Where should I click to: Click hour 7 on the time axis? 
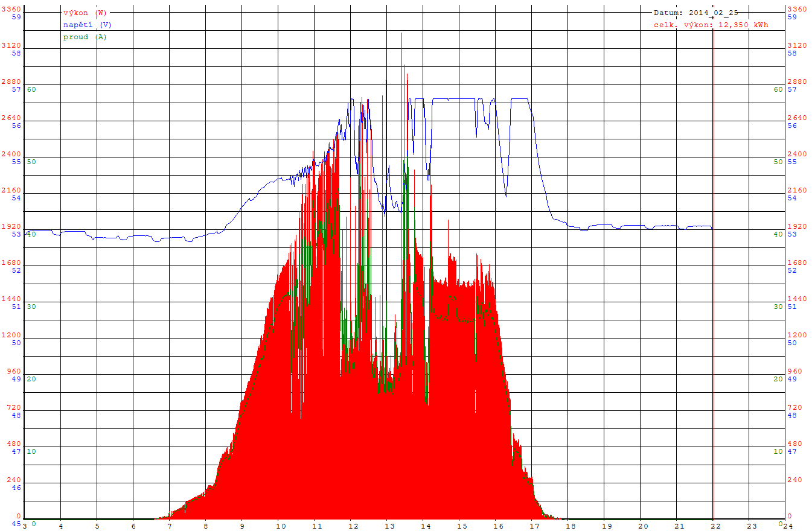pyautogui.click(x=170, y=526)
